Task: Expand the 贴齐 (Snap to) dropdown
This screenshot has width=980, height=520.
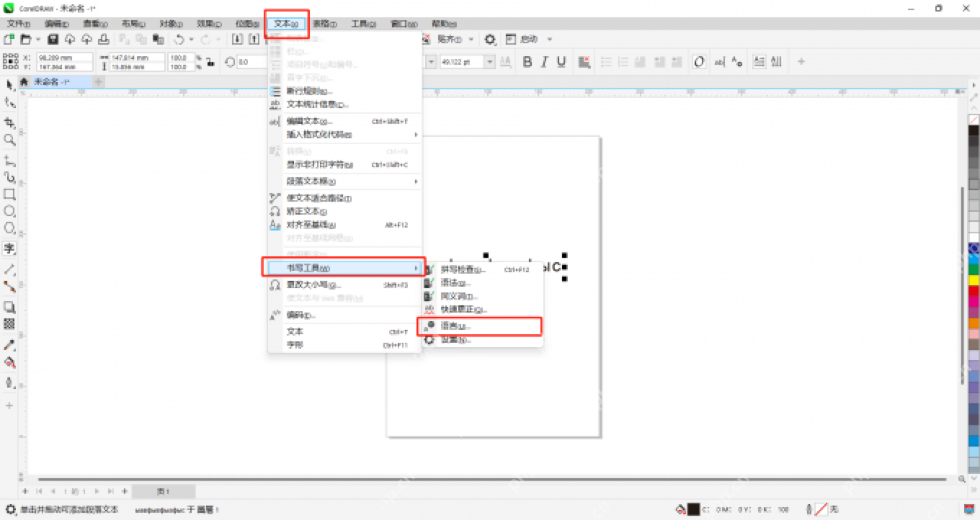Action: coord(471,39)
